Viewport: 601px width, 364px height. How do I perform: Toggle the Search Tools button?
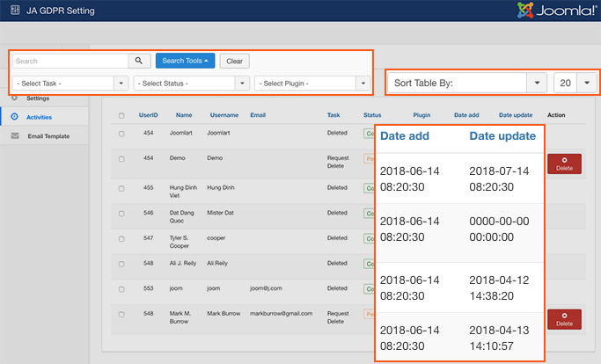pos(185,62)
